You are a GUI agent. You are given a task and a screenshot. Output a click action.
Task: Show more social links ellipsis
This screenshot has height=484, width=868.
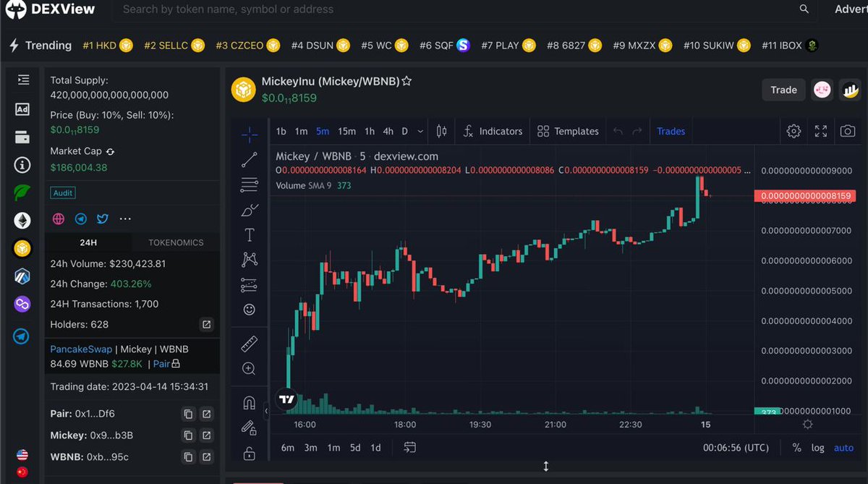(125, 218)
